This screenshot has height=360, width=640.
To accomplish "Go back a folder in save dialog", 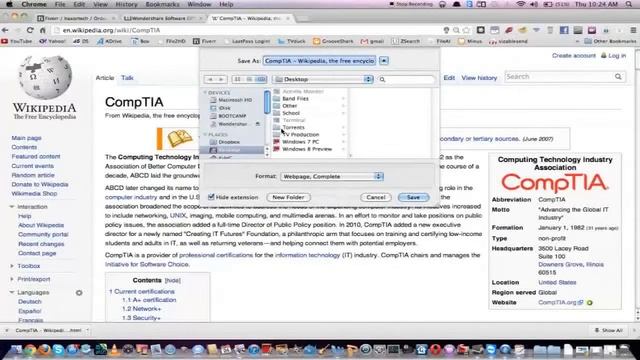I will click(210, 79).
